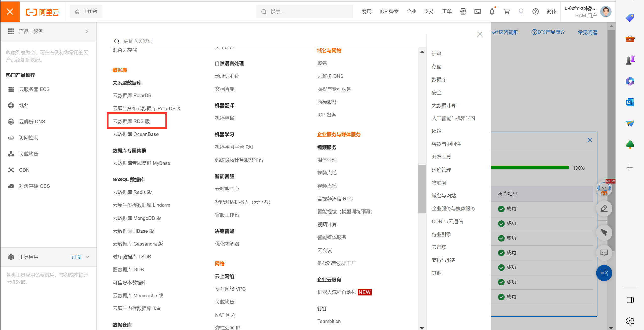This screenshot has height=330, width=644.
Task: Click the robot assistant floating icon
Action: click(x=604, y=189)
